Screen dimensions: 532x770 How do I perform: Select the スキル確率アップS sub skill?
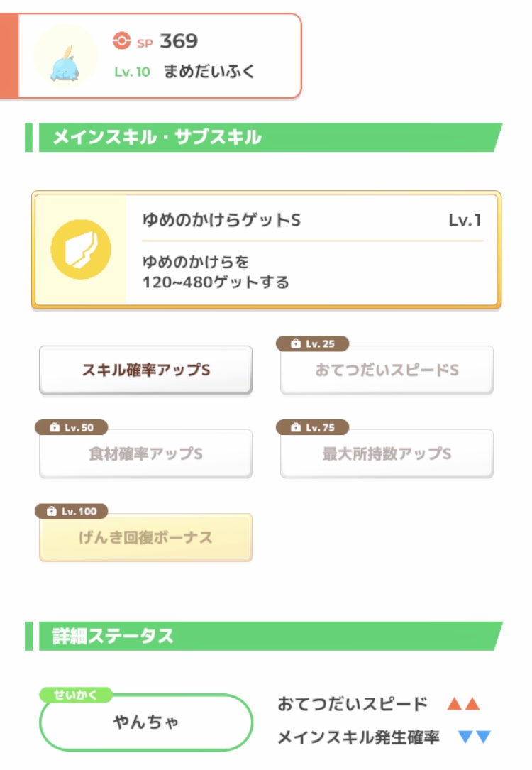(x=145, y=370)
